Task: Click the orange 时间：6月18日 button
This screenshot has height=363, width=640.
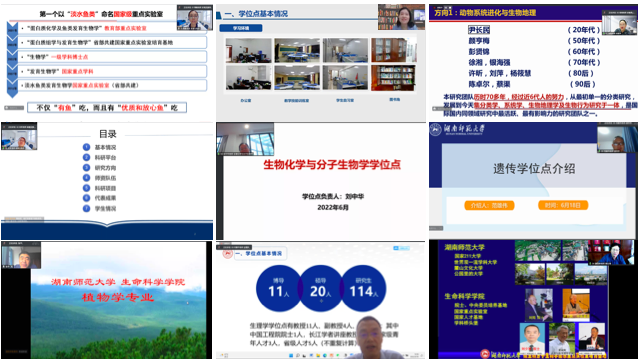Action: 562,205
